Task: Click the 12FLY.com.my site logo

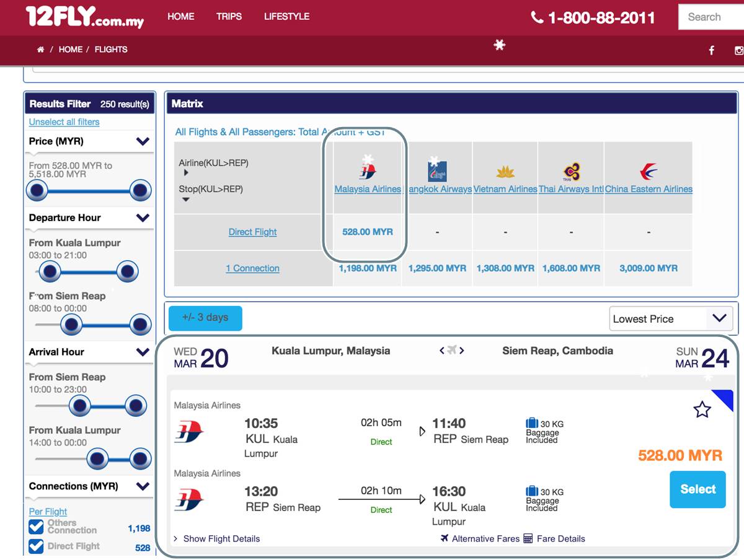Action: (85, 17)
